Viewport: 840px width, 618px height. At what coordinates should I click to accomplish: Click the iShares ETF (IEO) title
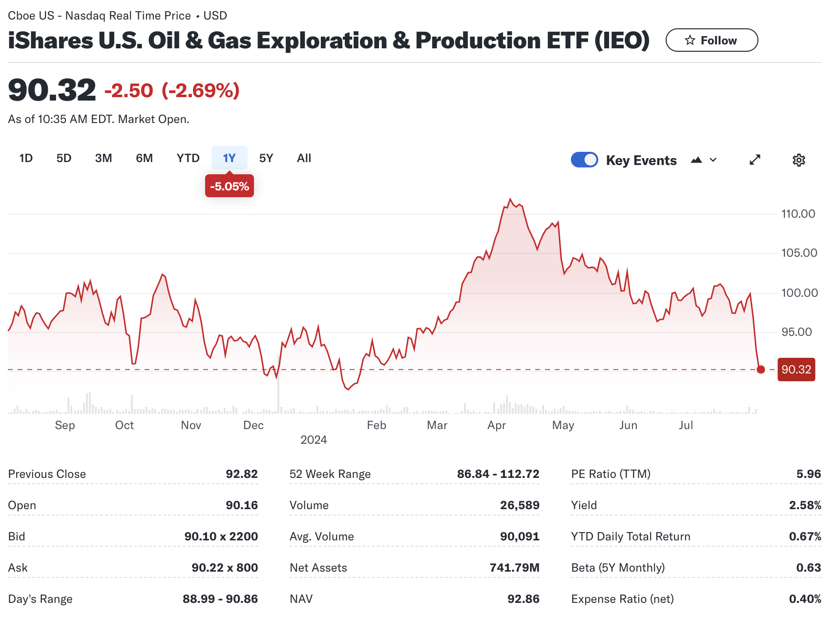[x=329, y=41]
